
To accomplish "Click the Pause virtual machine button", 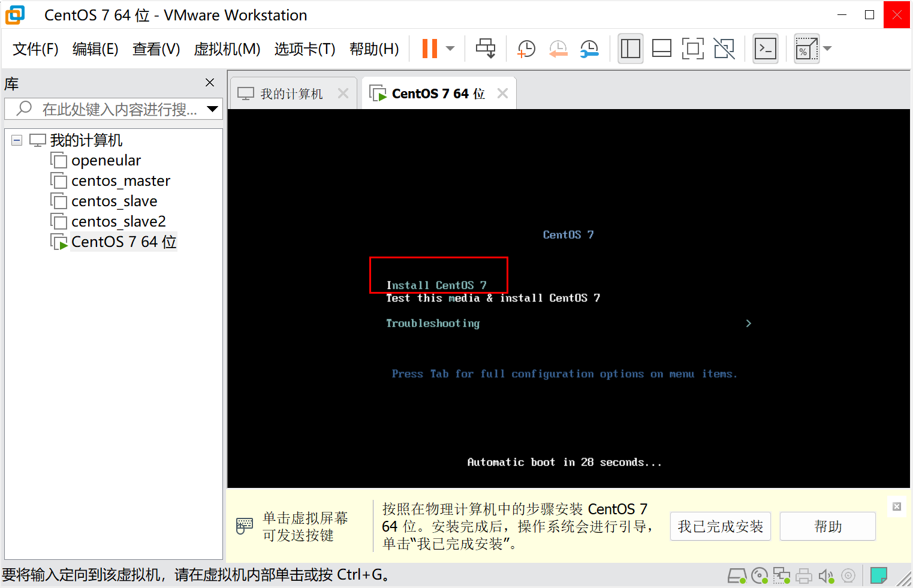I will click(x=430, y=49).
